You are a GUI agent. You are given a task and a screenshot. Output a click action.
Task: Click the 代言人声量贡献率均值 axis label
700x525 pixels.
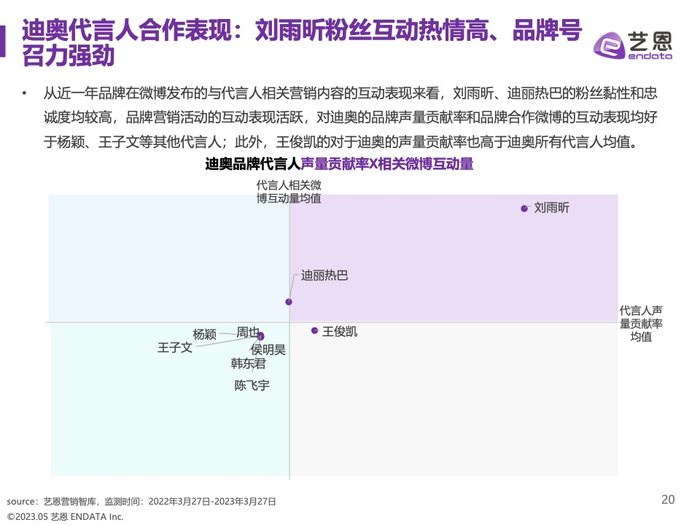point(641,323)
